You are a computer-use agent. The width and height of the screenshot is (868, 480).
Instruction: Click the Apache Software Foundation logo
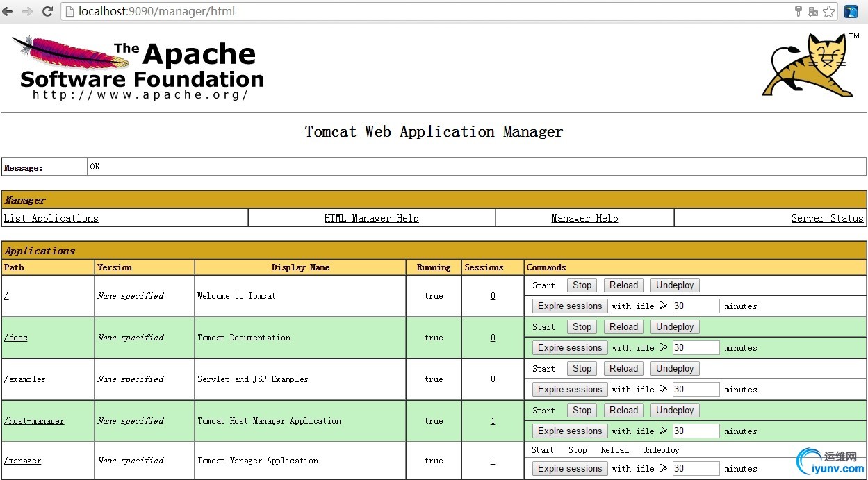click(x=138, y=67)
